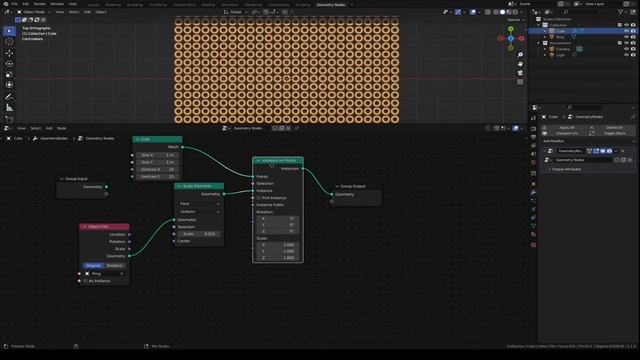
Task: Click the Add Modifier button
Action: pos(588,141)
